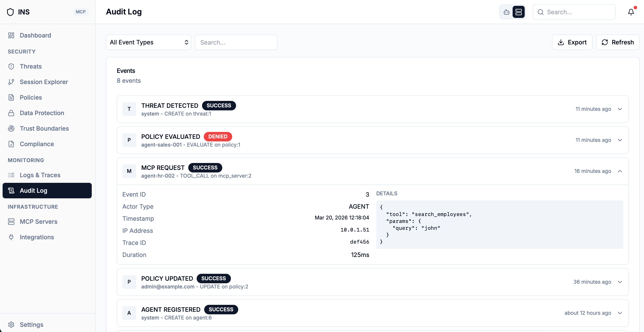Go to Threats in the sidebar

[x=47, y=66]
